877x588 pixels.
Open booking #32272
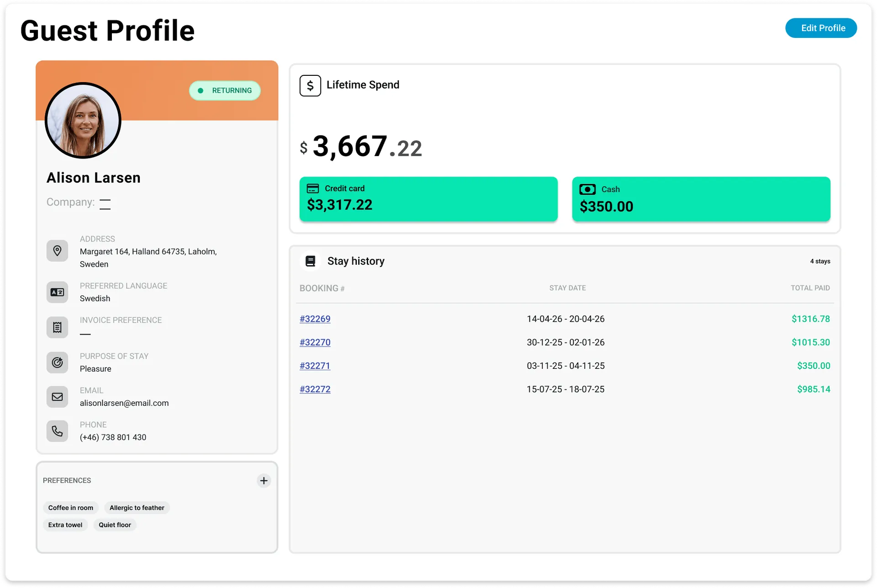[315, 389]
